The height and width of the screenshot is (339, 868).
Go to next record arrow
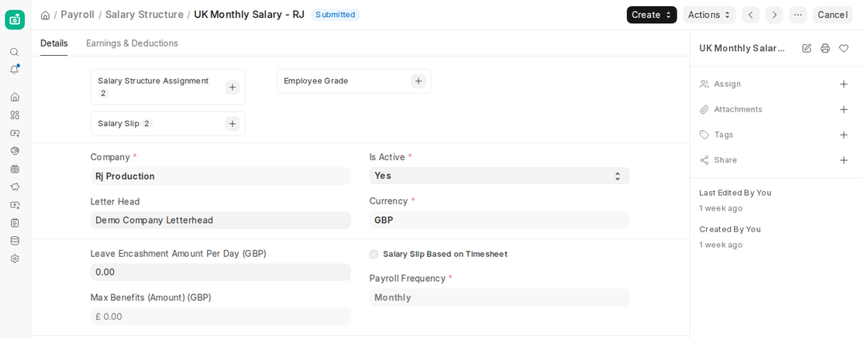click(x=774, y=15)
